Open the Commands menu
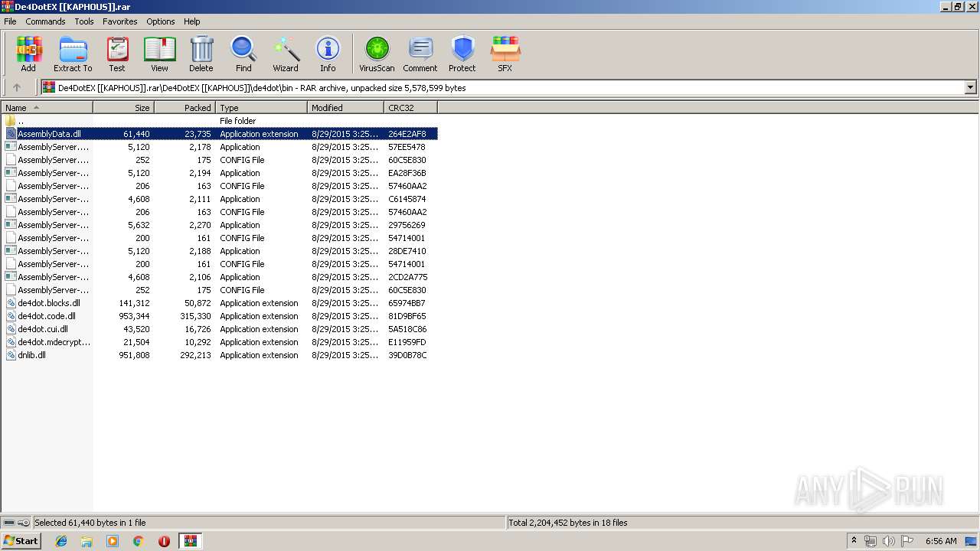This screenshot has width=980, height=551. pos(45,21)
